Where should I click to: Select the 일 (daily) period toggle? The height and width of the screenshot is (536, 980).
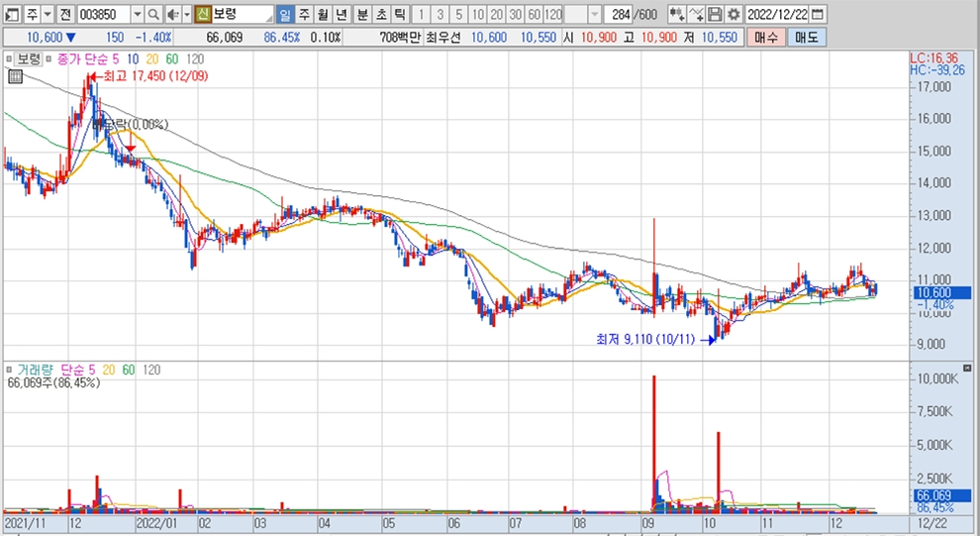coord(284,15)
